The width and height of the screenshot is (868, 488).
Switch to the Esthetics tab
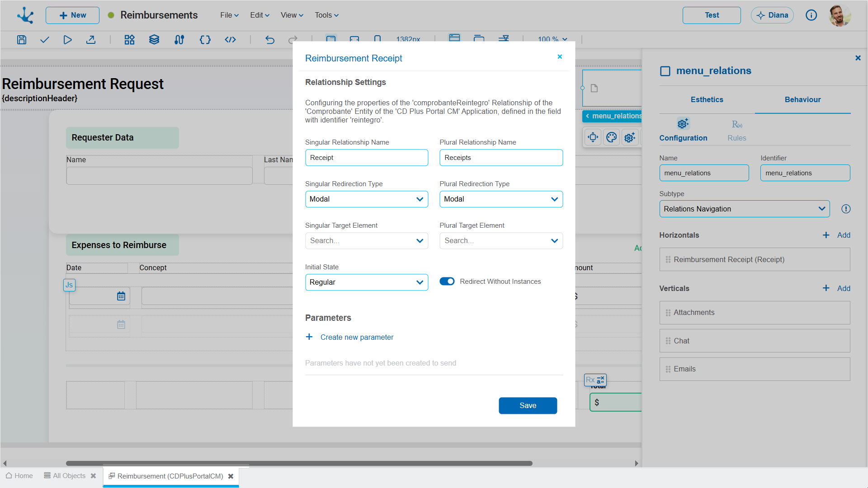[707, 99]
